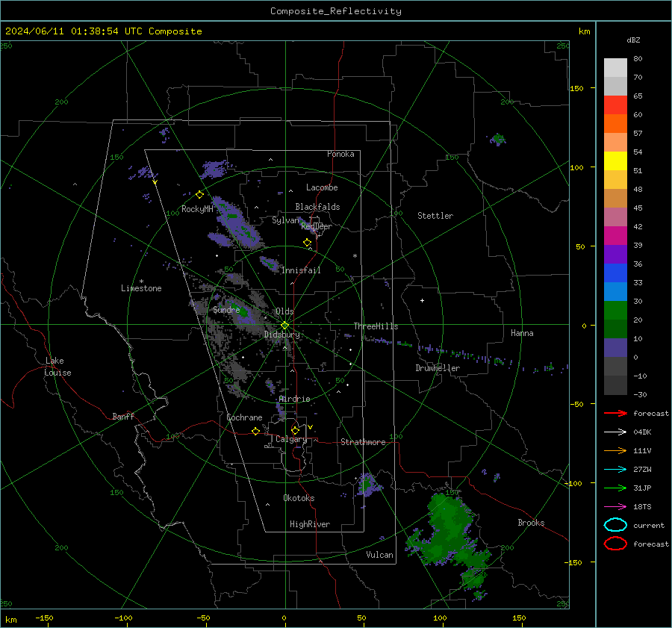Click the Drumheller town label

click(x=438, y=368)
